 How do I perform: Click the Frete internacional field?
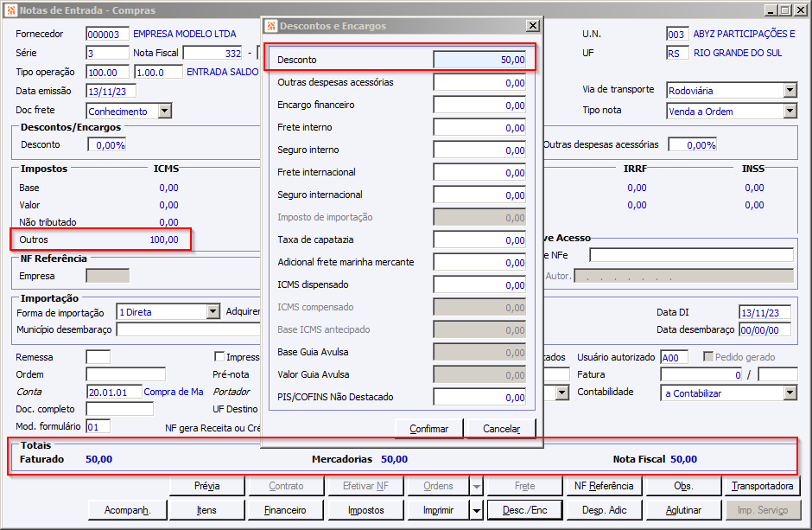(480, 173)
